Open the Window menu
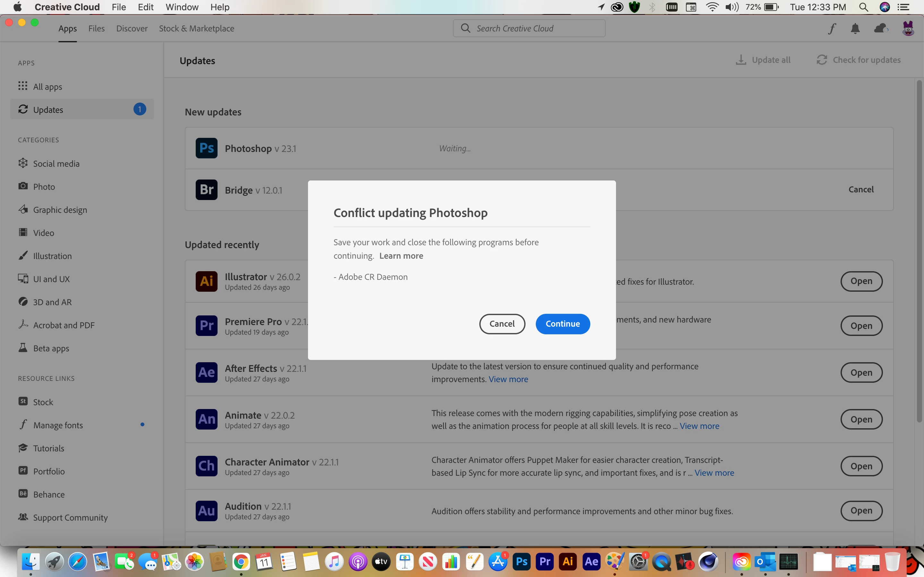Image resolution: width=924 pixels, height=577 pixels. (182, 7)
